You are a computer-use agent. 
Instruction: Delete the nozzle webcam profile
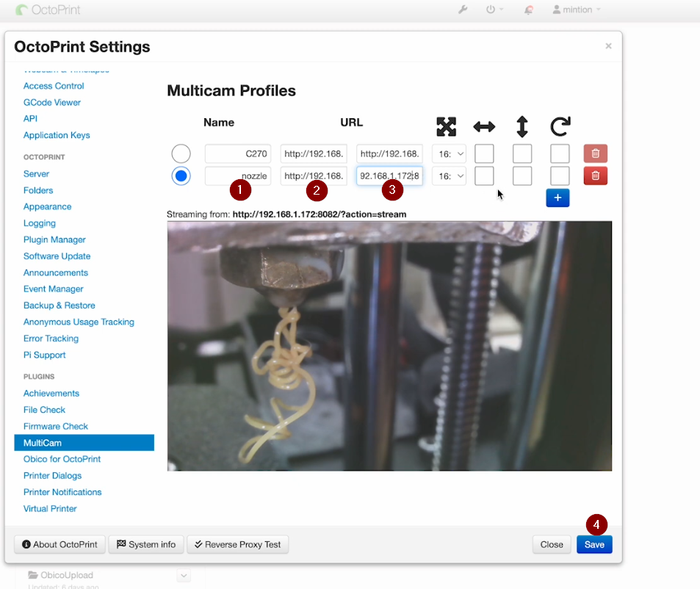pos(596,176)
